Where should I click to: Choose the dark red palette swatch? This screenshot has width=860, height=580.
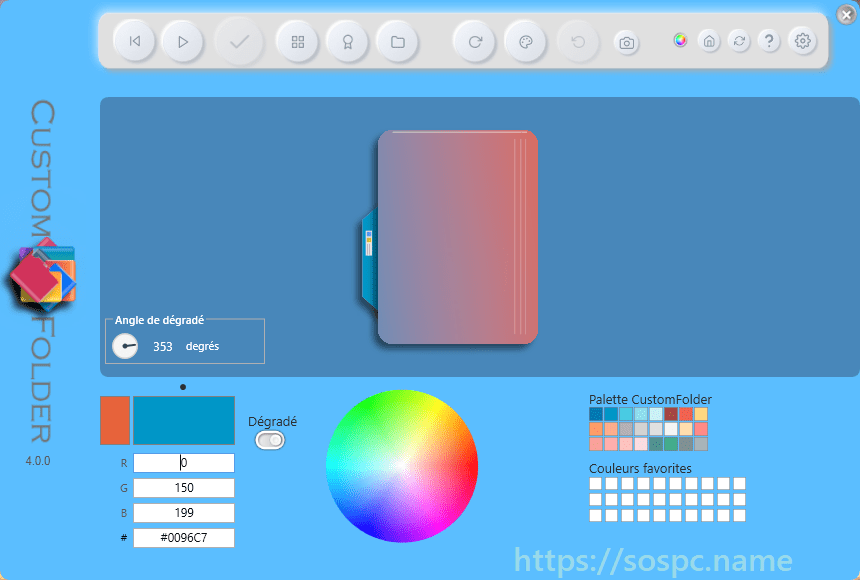pos(671,414)
